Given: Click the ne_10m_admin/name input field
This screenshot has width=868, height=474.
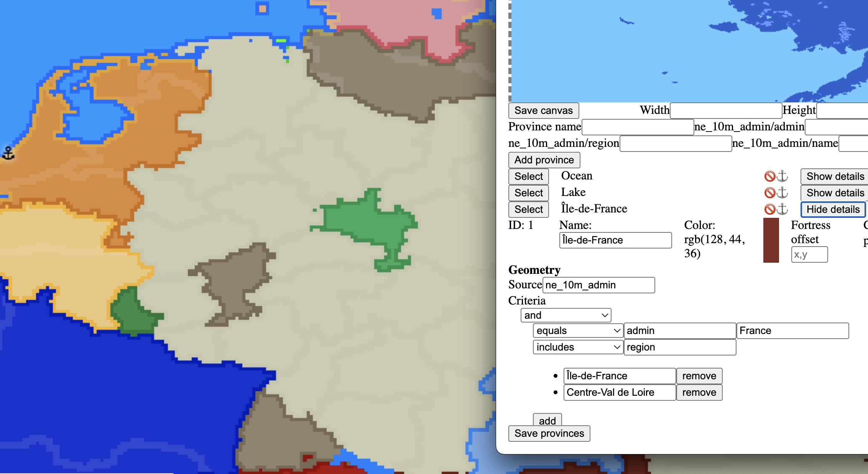Looking at the screenshot, I should [853, 143].
